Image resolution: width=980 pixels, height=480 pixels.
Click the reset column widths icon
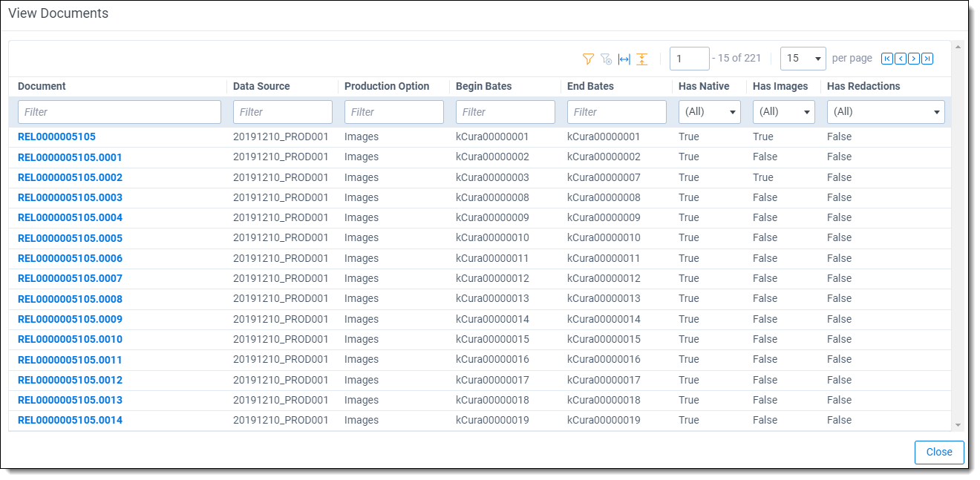[624, 59]
